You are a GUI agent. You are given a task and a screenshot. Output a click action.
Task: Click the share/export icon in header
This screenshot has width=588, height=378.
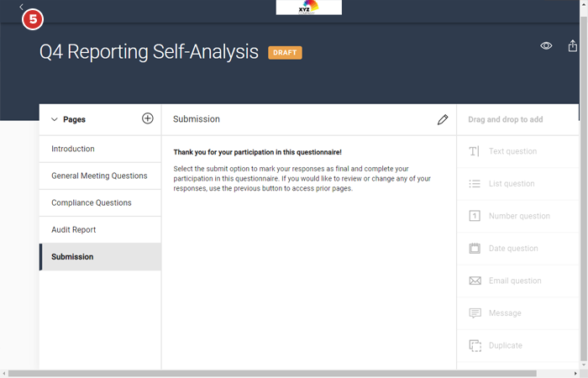(573, 46)
